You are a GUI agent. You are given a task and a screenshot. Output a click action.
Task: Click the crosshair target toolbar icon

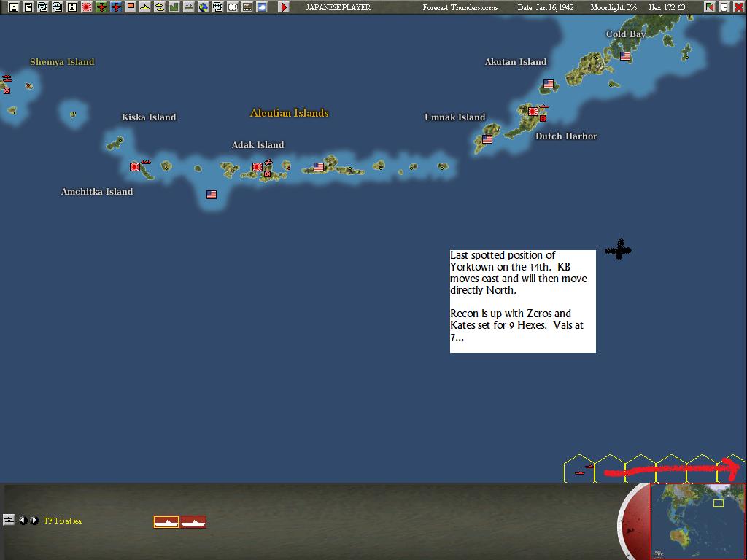click(x=217, y=7)
